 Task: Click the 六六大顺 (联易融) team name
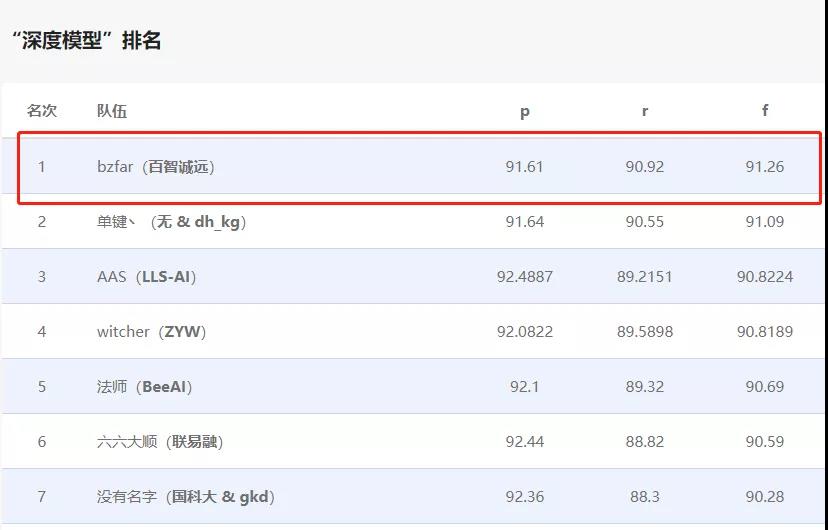point(153,442)
